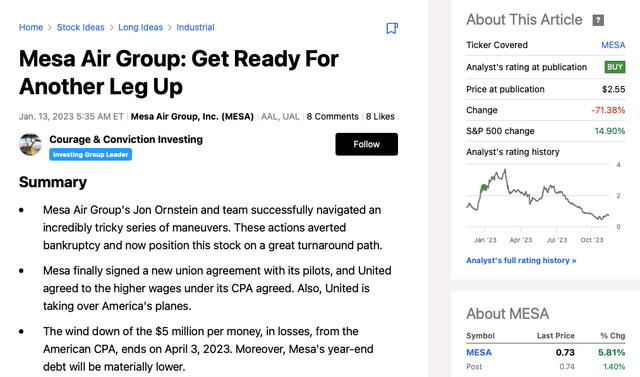This screenshot has height=377, width=640.
Task: Jump to the 8 Comments section
Action: [x=332, y=117]
